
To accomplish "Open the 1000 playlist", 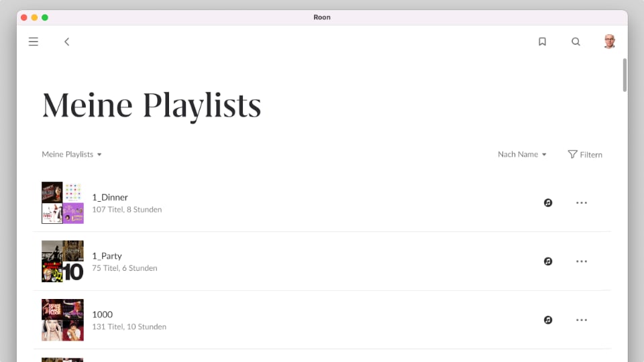I will (x=102, y=314).
